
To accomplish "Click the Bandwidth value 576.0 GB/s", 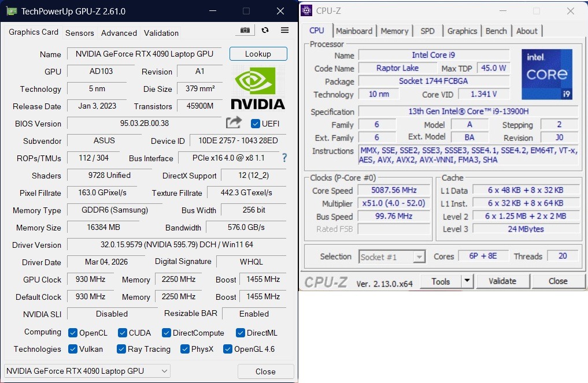I will [246, 227].
